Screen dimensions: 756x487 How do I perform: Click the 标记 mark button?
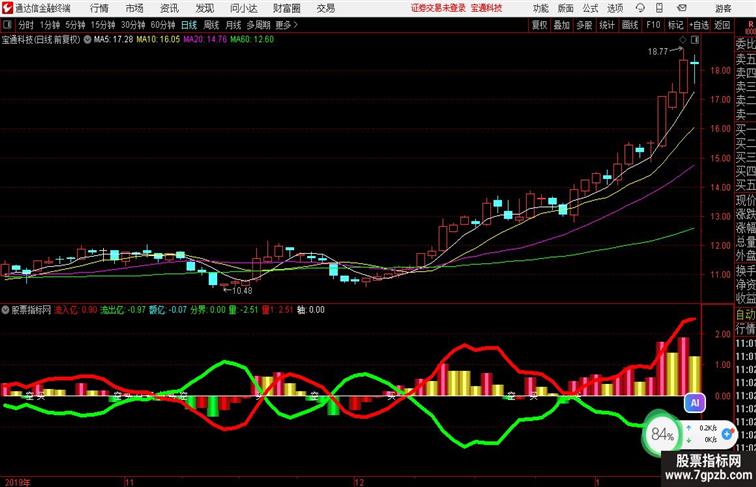click(x=675, y=25)
